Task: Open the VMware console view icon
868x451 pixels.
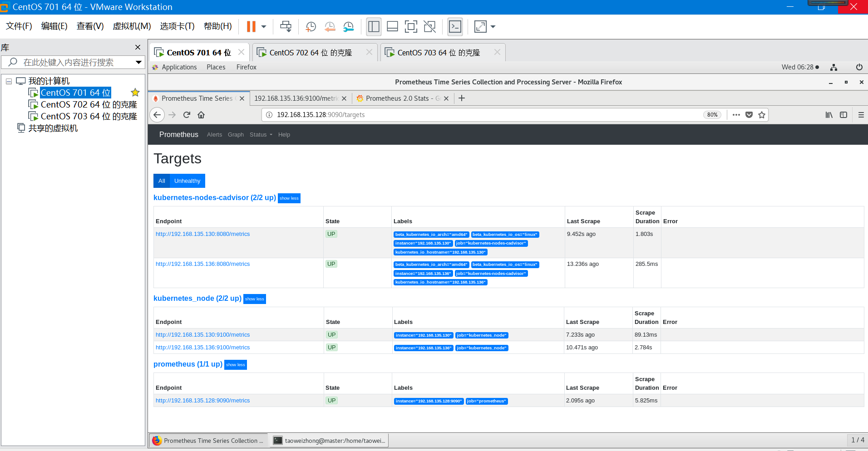Action: coord(455,27)
